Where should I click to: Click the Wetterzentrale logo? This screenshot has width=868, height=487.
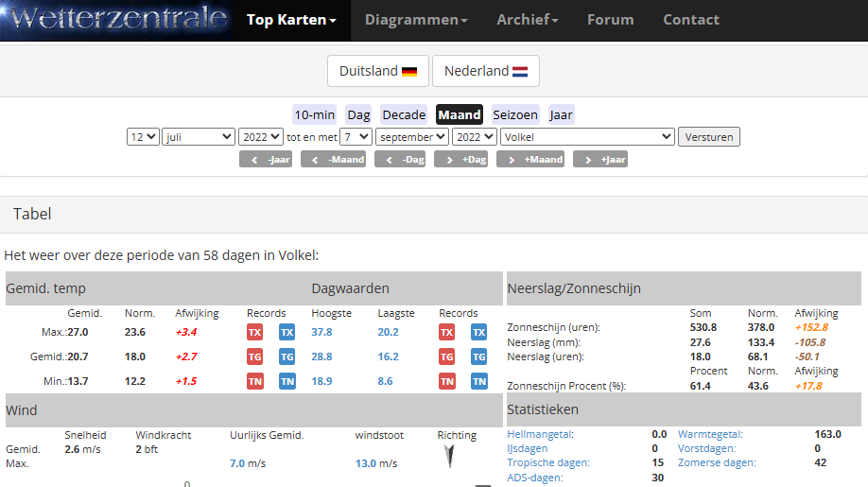(x=118, y=18)
